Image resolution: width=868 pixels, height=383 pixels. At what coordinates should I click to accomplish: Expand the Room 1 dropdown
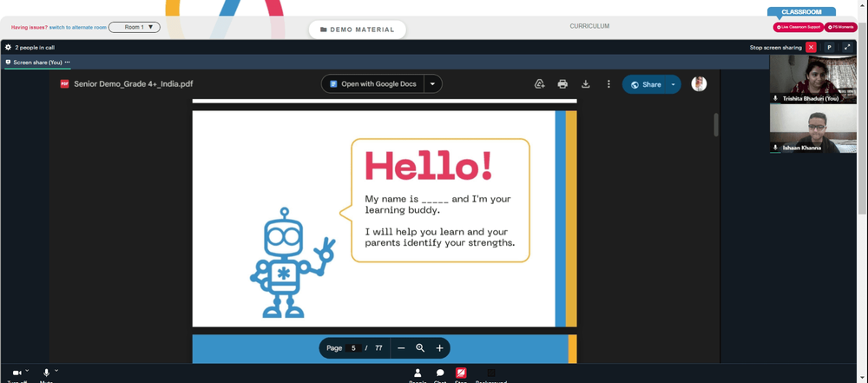tap(135, 27)
